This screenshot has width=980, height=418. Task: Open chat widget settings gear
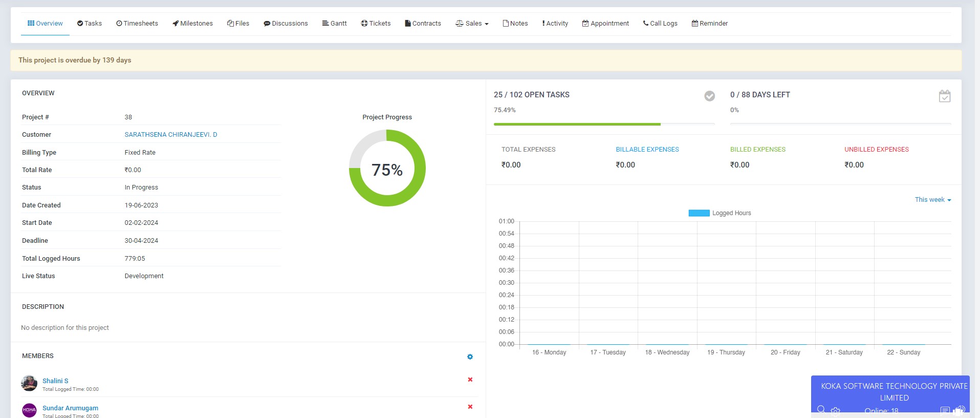(836, 410)
